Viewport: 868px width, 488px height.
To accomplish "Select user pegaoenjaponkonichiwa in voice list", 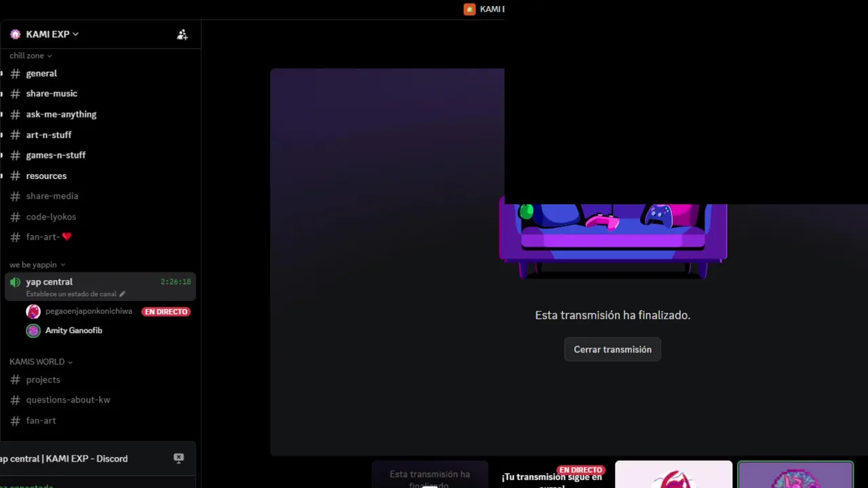I will (89, 312).
